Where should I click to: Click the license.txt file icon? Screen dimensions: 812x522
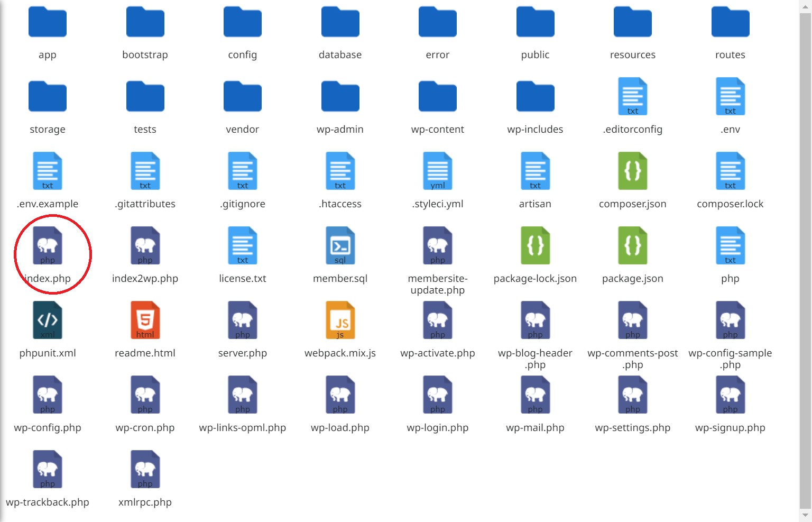243,245
